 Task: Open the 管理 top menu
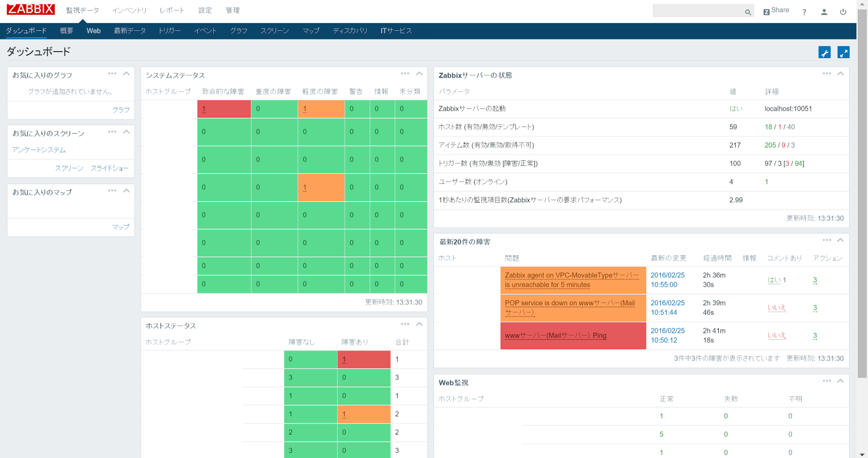[x=233, y=10]
